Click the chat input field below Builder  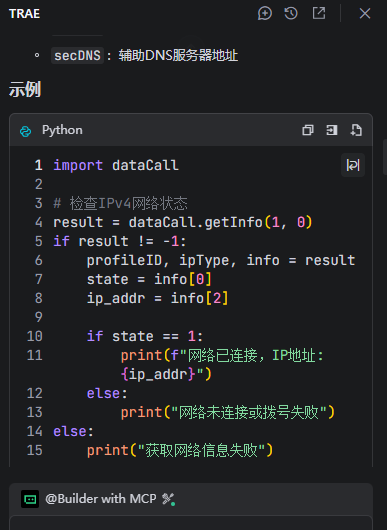pyautogui.click(x=191, y=523)
